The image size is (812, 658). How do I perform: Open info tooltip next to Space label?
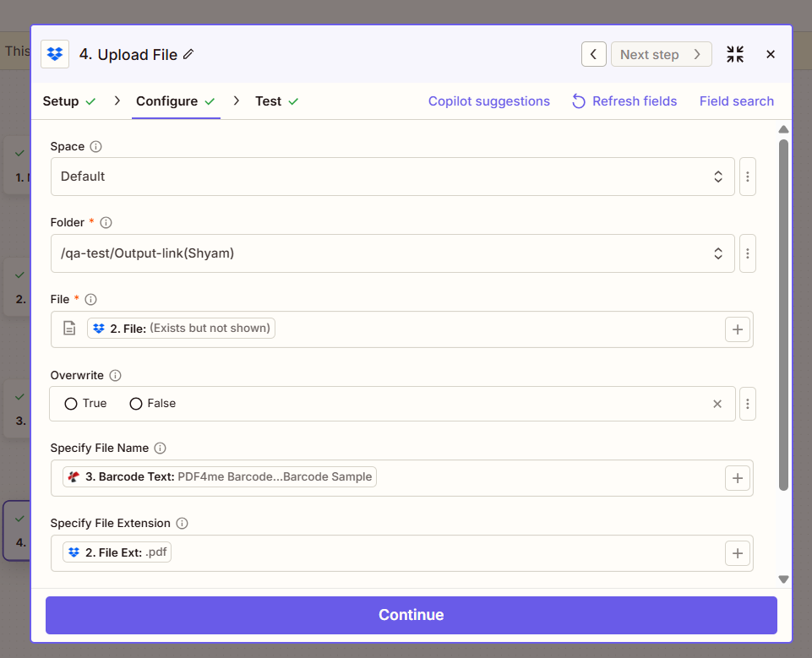point(95,147)
